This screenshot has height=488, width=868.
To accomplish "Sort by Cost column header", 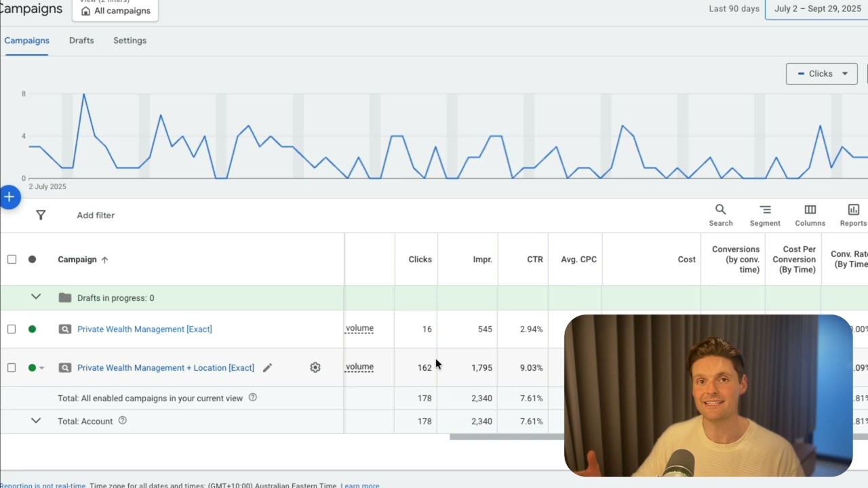I will click(x=686, y=260).
